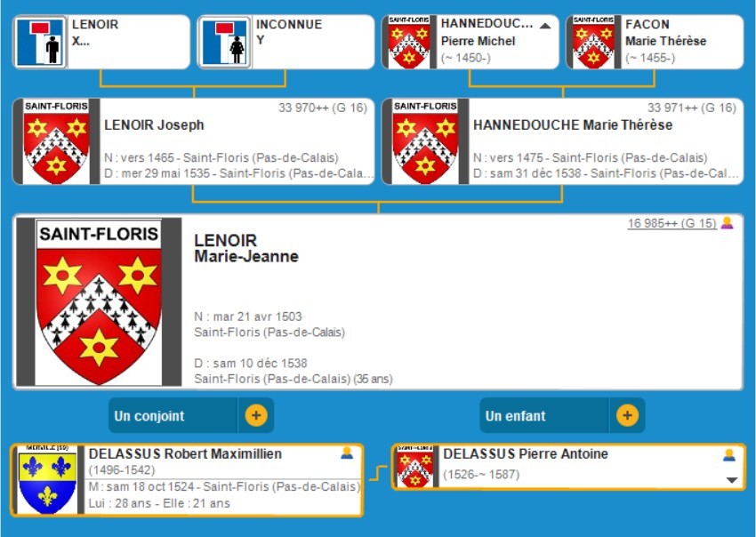This screenshot has width=756, height=537.
Task: Click the person icon on Robert Maximillien's card
Action: 347,453
